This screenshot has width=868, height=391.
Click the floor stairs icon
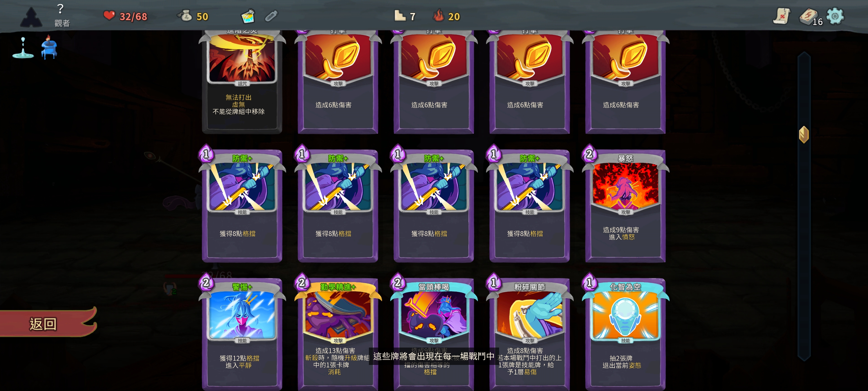(400, 15)
